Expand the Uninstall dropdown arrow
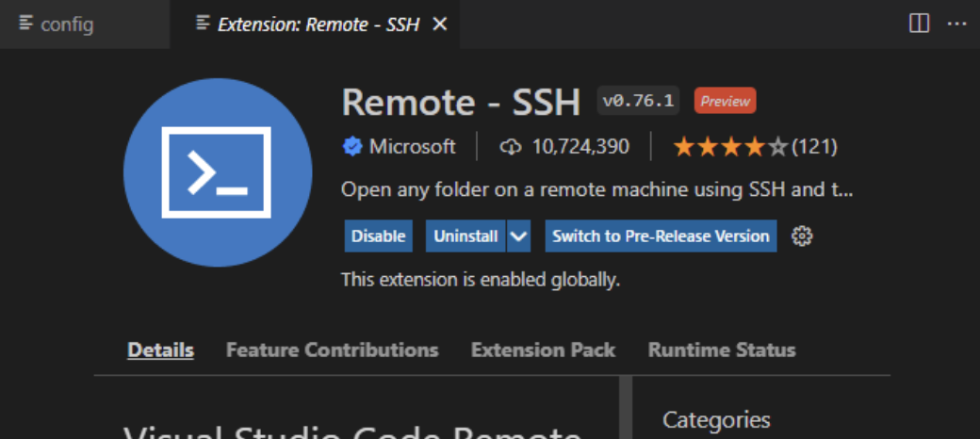980x439 pixels. (x=519, y=236)
